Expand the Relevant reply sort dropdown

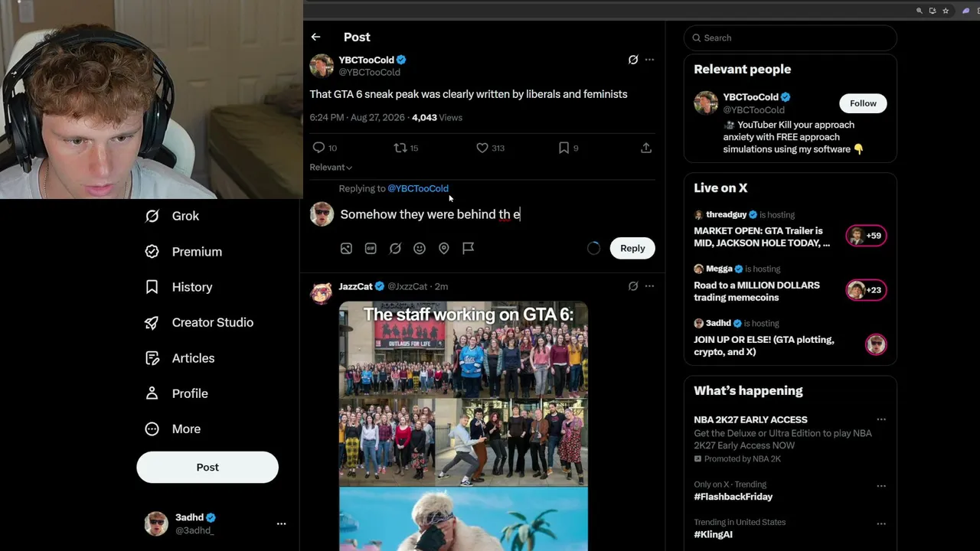pos(331,167)
